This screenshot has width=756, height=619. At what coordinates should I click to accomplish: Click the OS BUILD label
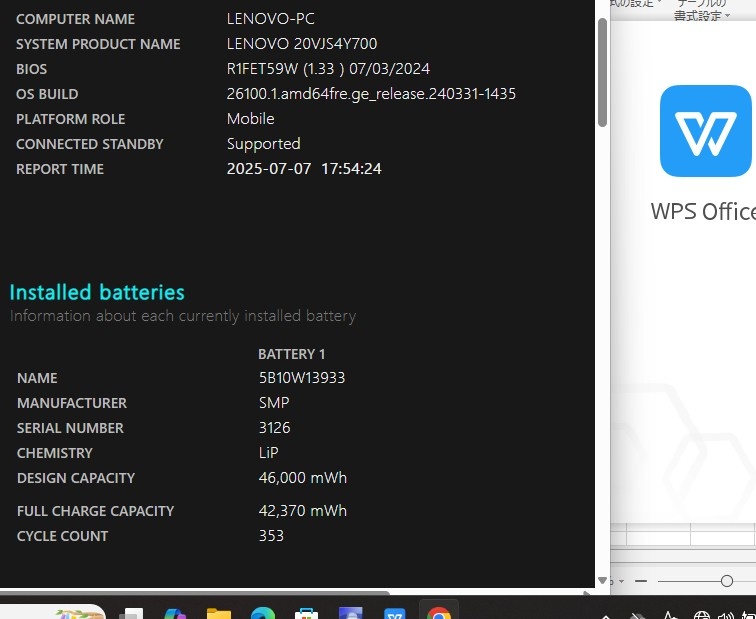47,94
